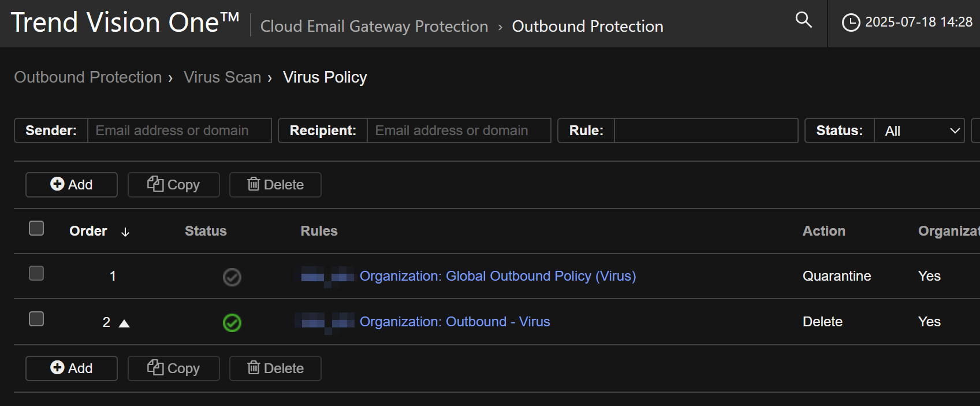Click into the Sender email filter field

pos(179,131)
